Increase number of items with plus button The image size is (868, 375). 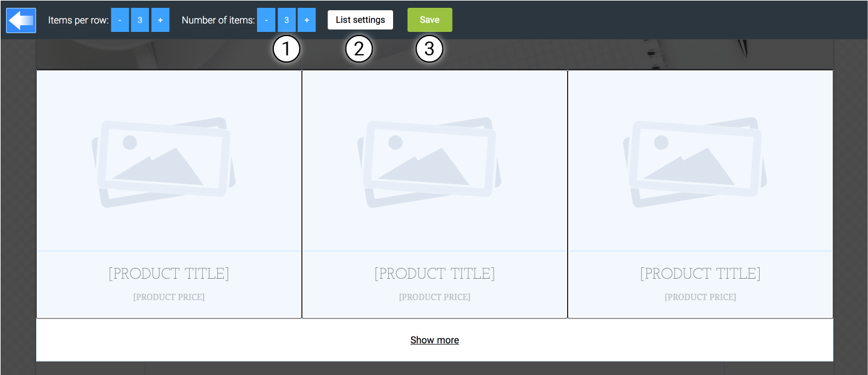(306, 20)
